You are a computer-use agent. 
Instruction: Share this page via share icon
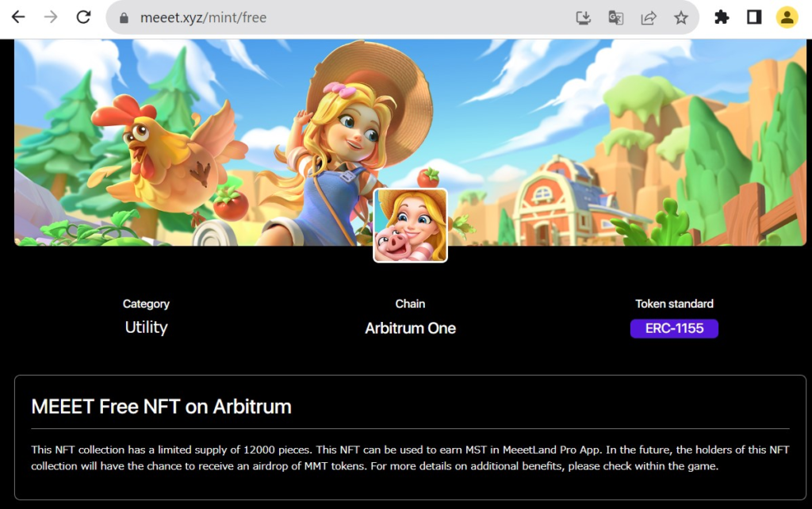649,18
